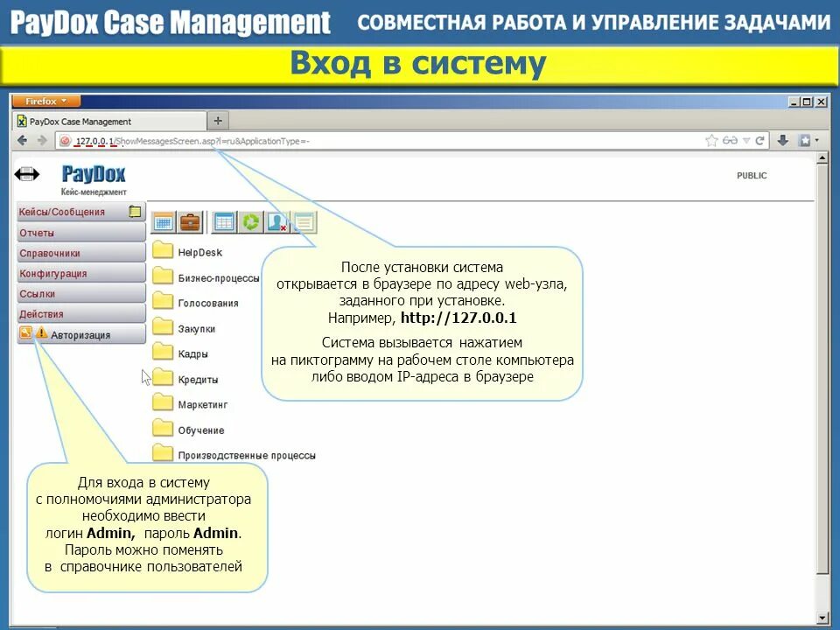Click the Авторизация menu item
Image resolution: width=840 pixels, height=630 pixels.
(x=81, y=335)
